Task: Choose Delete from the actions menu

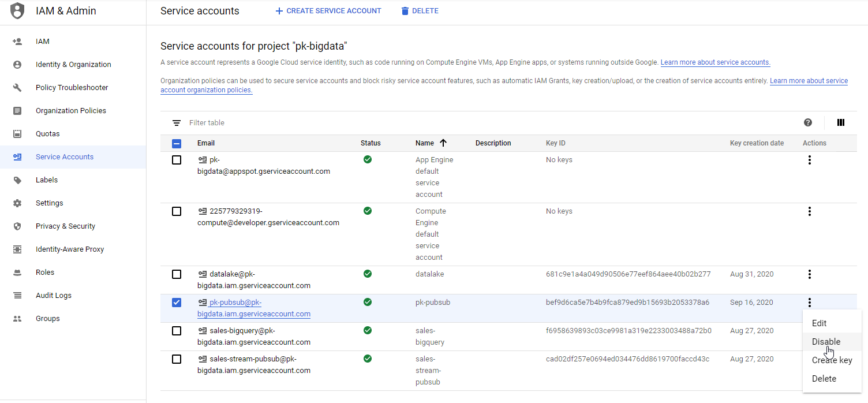Action: click(x=832, y=379)
